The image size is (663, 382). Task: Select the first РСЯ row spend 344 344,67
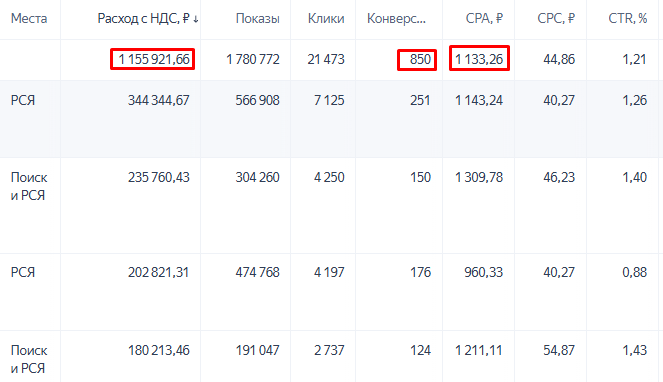click(159, 100)
